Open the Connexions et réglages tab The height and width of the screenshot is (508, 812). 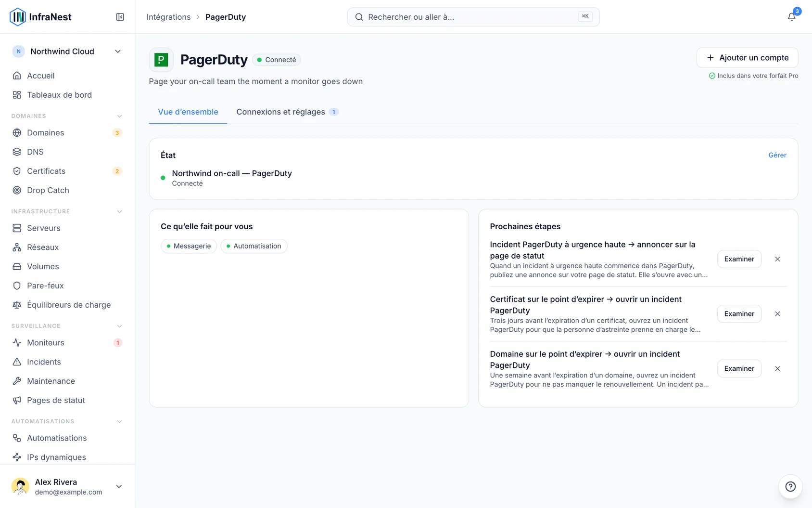287,112
